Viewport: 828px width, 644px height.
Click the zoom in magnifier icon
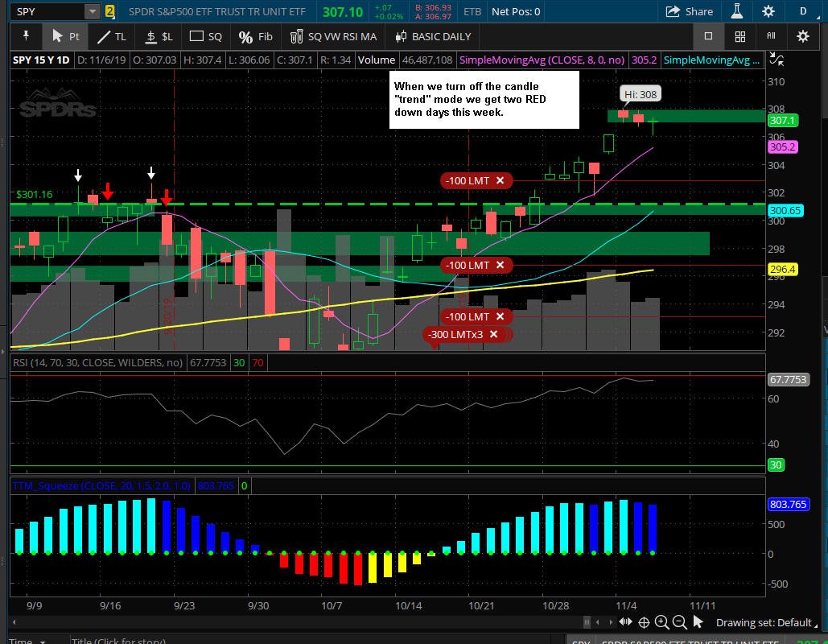pyautogui.click(x=661, y=622)
